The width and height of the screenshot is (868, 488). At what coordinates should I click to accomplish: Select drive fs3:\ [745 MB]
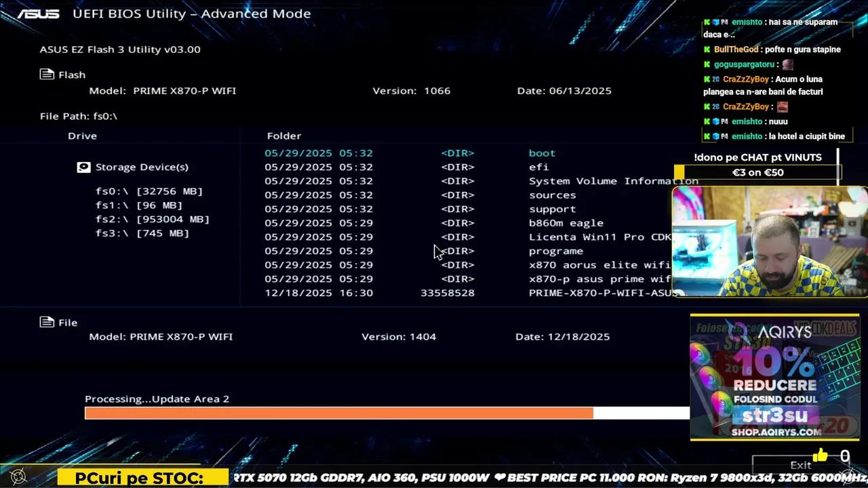pyautogui.click(x=142, y=233)
